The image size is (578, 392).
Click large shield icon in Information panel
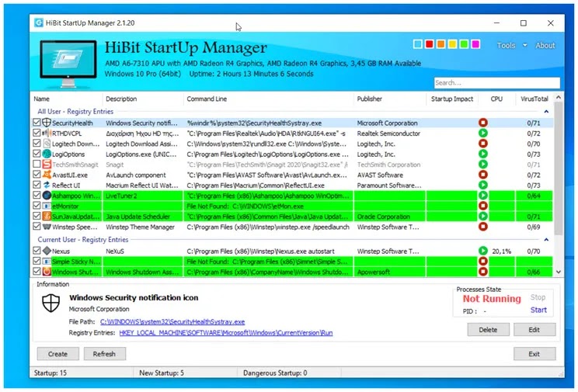50,304
